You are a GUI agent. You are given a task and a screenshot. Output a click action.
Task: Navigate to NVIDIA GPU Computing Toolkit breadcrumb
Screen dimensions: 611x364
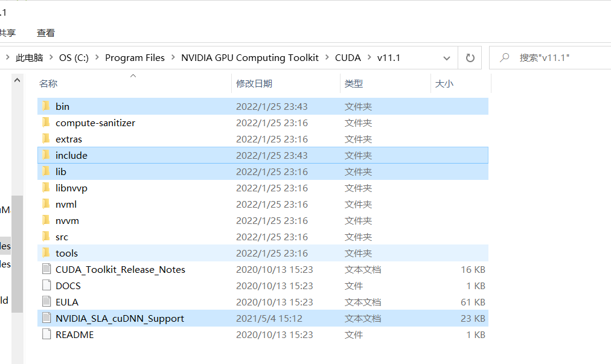(x=250, y=58)
